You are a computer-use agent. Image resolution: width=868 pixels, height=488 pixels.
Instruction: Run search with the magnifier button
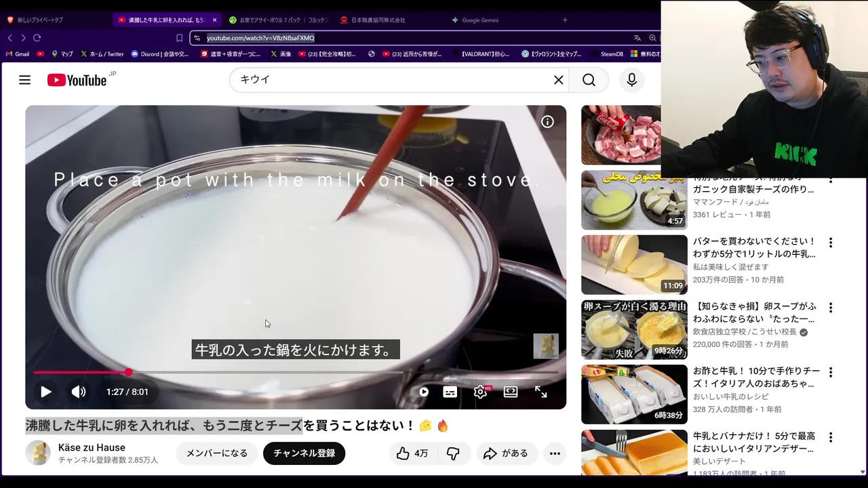coord(589,80)
